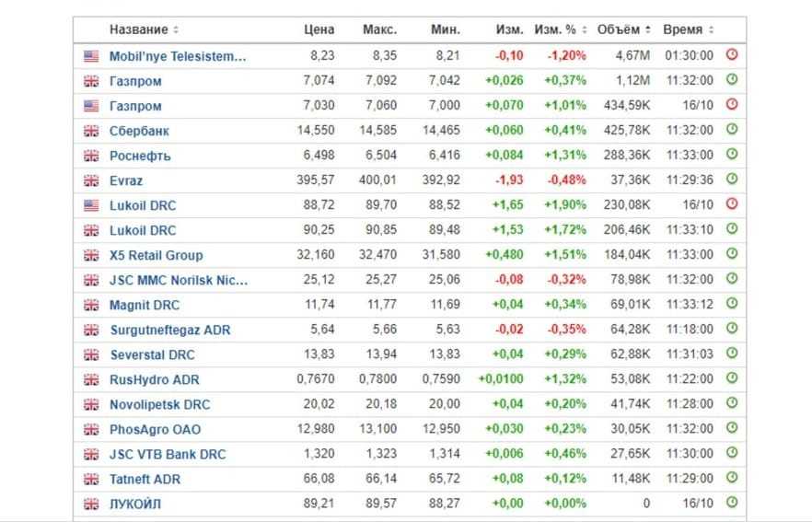Sort quotes by Время column
This screenshot has height=522, width=812.
click(x=688, y=30)
